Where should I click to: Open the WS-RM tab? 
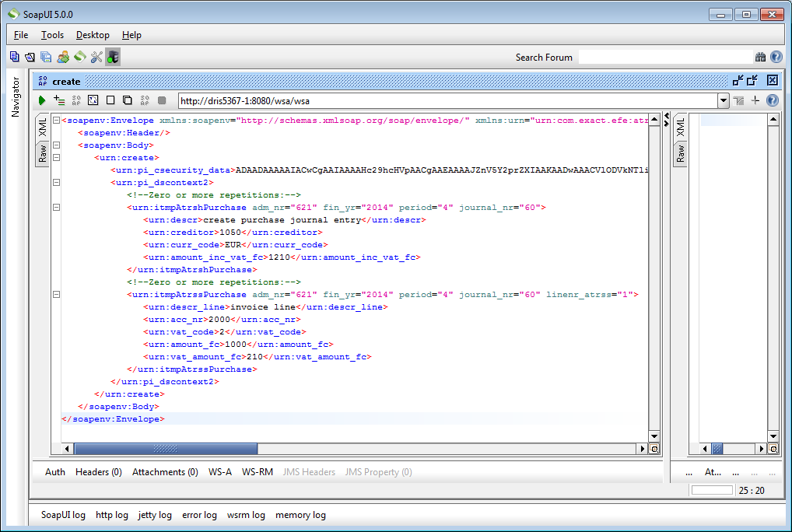coord(258,472)
